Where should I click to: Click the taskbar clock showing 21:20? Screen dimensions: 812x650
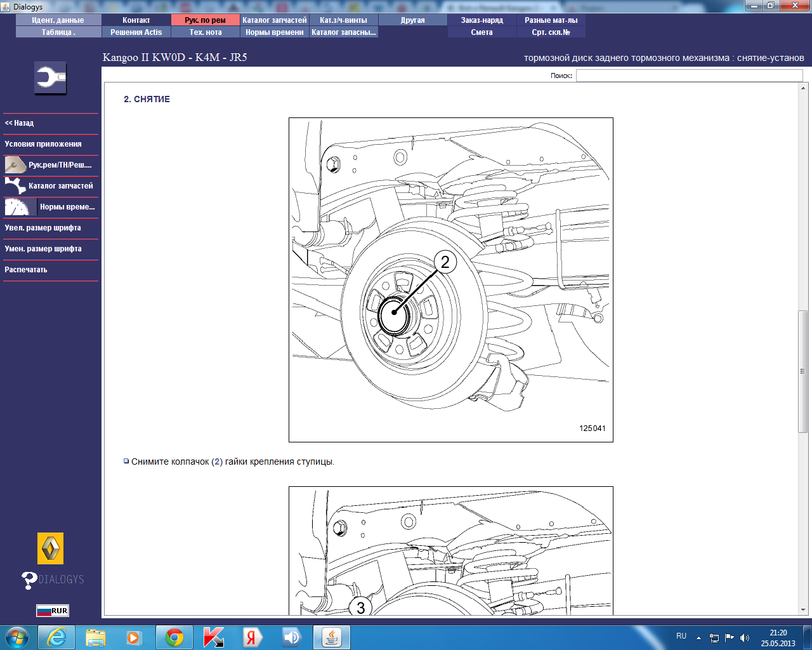(778, 638)
